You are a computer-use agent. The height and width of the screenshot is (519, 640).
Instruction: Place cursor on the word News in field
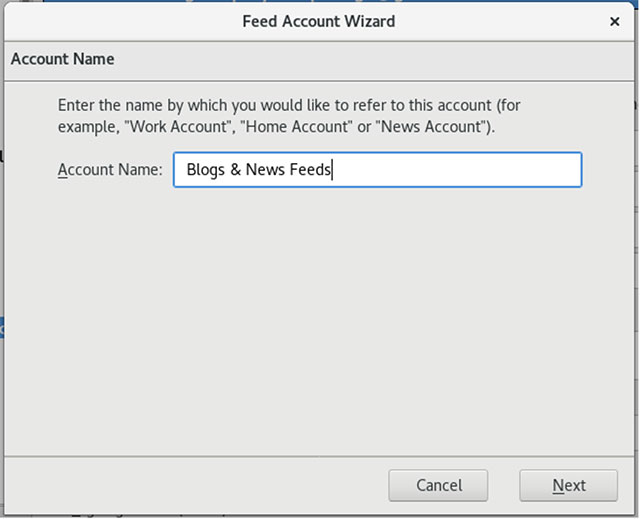[x=265, y=170]
